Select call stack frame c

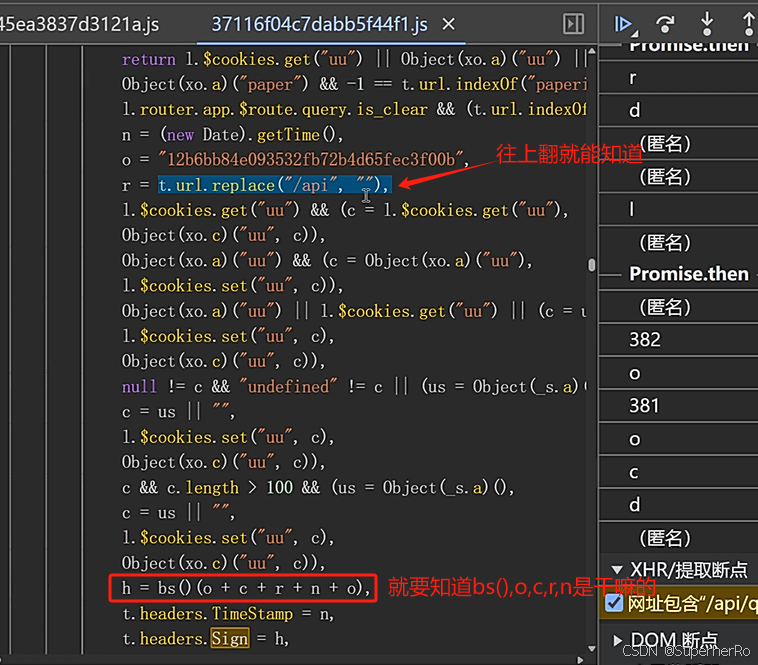[678, 472]
